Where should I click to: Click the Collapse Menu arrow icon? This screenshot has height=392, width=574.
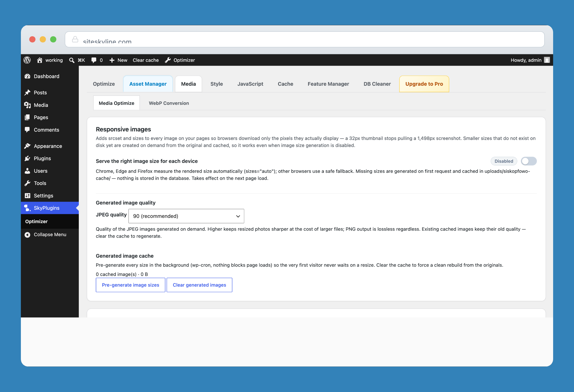click(27, 235)
